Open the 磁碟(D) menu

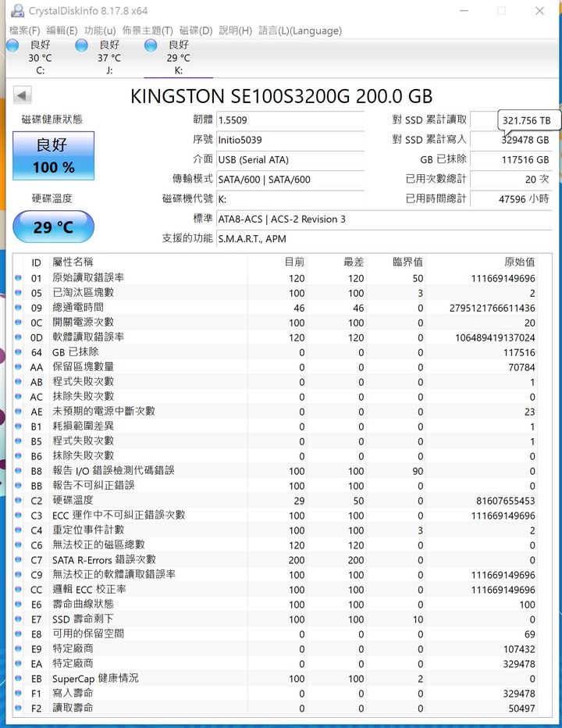pyautogui.click(x=196, y=30)
